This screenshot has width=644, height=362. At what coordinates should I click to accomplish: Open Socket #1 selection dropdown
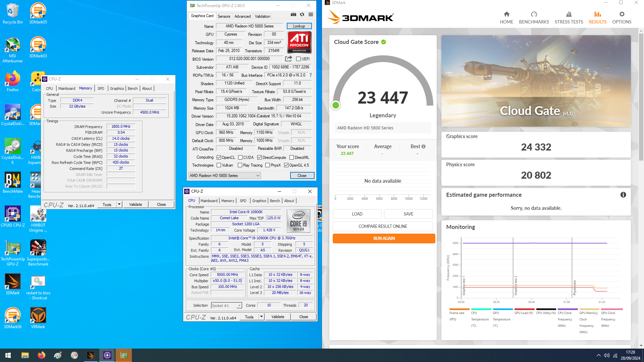(226, 305)
